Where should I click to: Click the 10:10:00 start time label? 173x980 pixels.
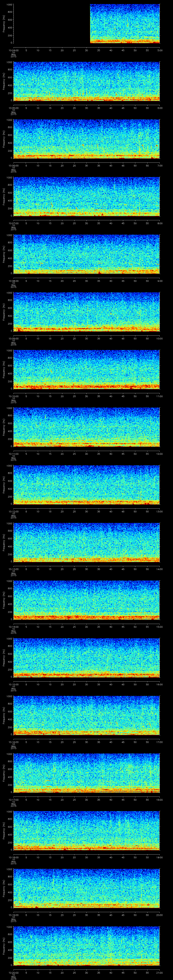click(13, 396)
